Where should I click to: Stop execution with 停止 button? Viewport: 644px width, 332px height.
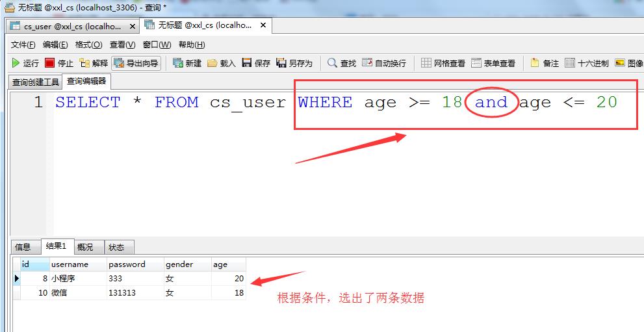click(59, 63)
